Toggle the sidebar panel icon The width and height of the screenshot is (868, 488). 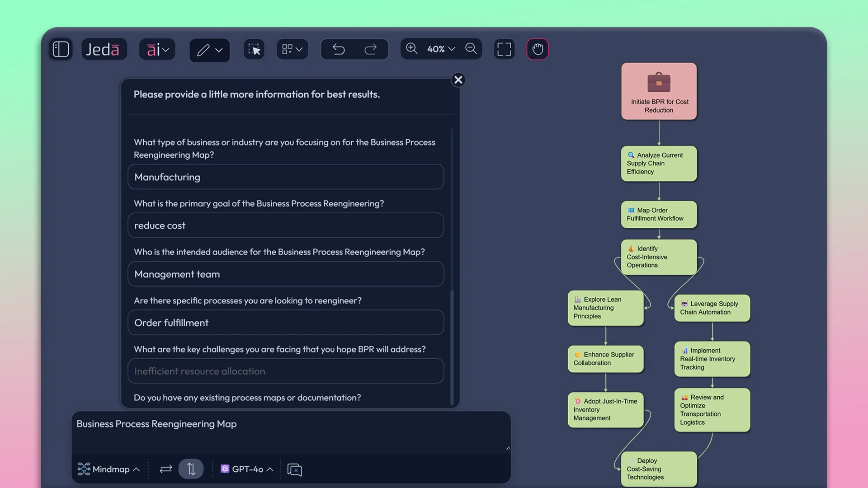(61, 49)
